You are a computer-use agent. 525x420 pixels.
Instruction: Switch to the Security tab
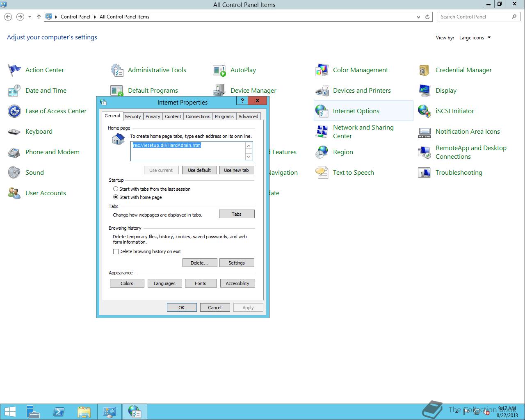[133, 116]
